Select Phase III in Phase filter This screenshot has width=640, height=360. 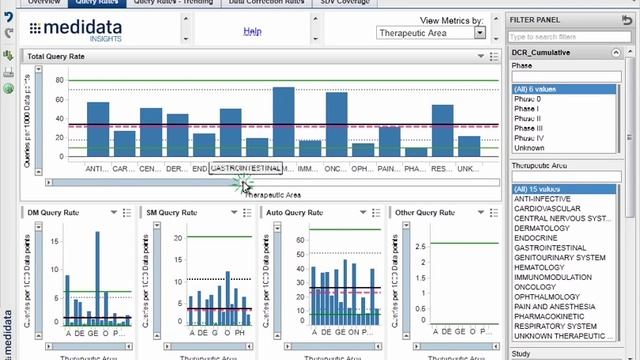[564, 129]
